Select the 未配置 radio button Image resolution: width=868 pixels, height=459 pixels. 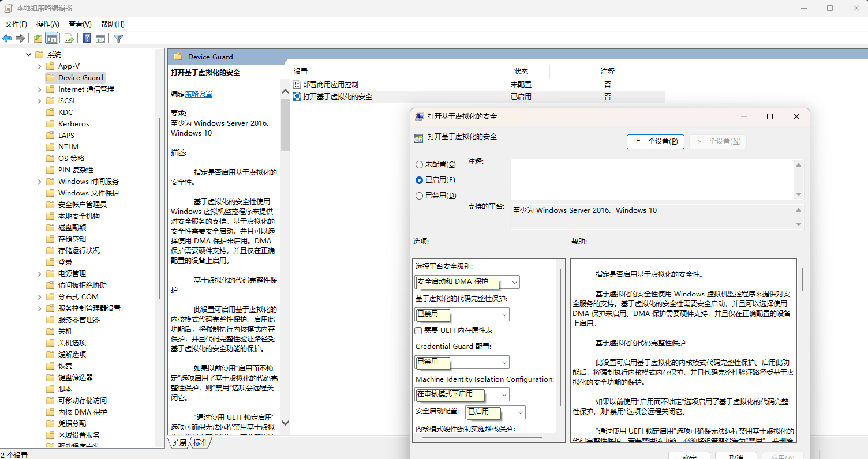coord(419,164)
